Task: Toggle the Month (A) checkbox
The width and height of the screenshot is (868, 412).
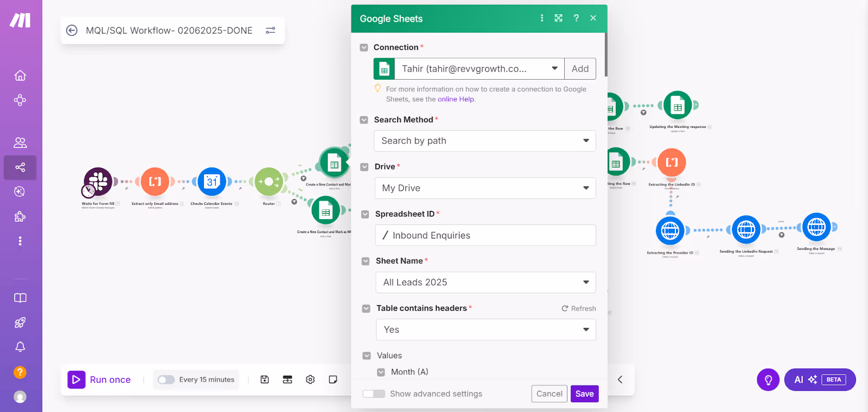Action: pos(381,372)
